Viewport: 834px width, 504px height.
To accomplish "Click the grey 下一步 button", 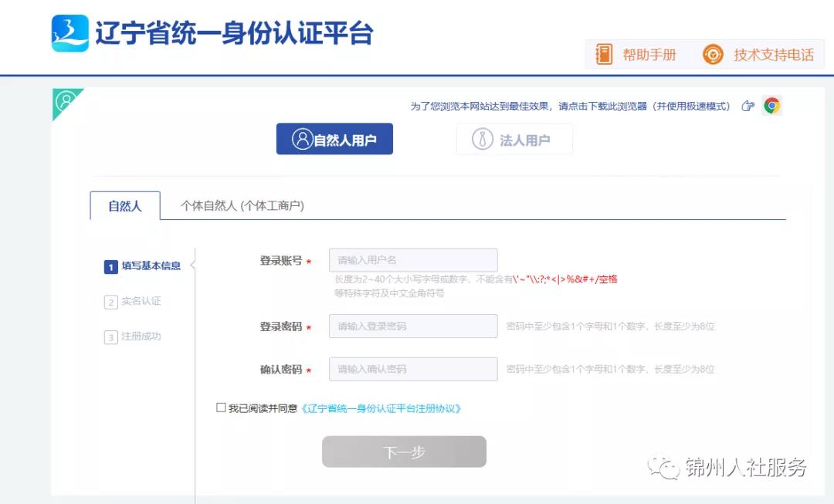I will (404, 452).
